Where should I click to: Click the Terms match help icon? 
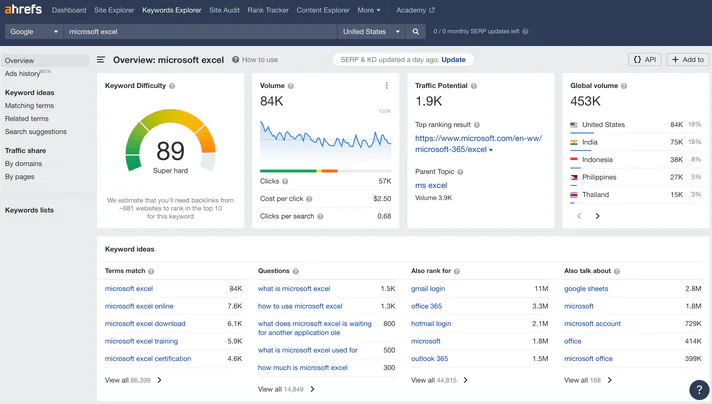pos(151,271)
